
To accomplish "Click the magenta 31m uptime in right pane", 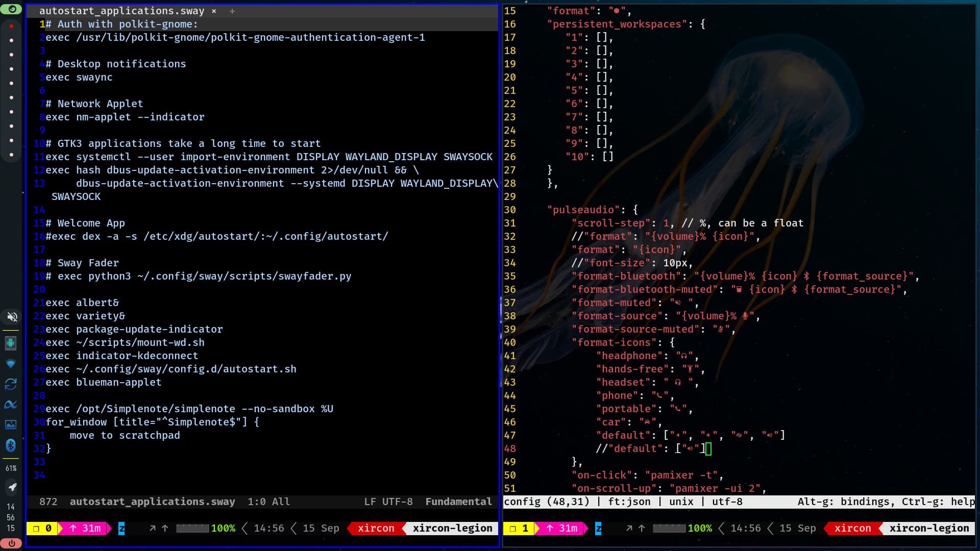I will (x=562, y=528).
